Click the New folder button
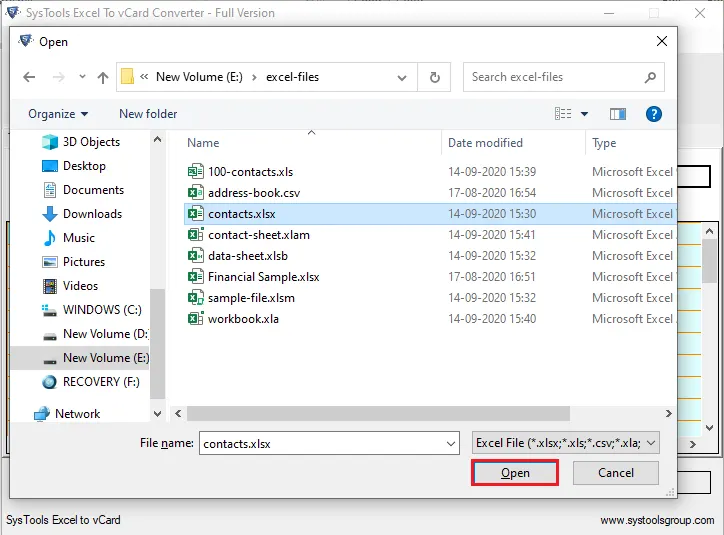724x535 pixels. [148, 114]
